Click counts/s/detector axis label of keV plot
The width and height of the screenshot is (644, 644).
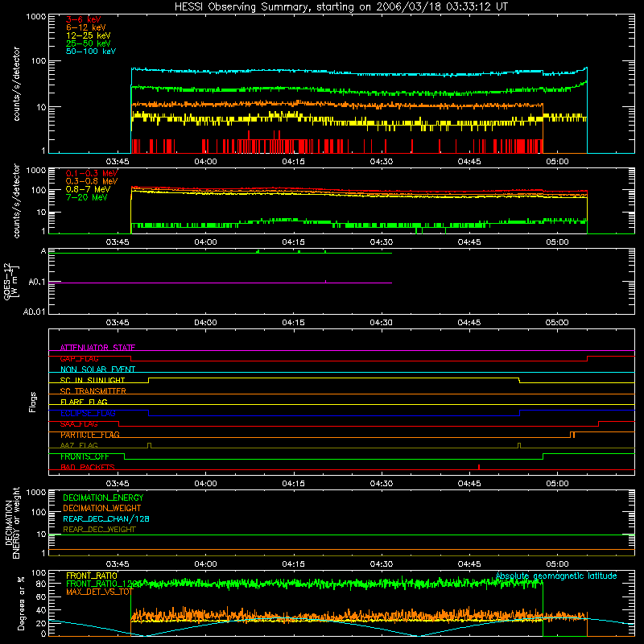pyautogui.click(x=16, y=84)
